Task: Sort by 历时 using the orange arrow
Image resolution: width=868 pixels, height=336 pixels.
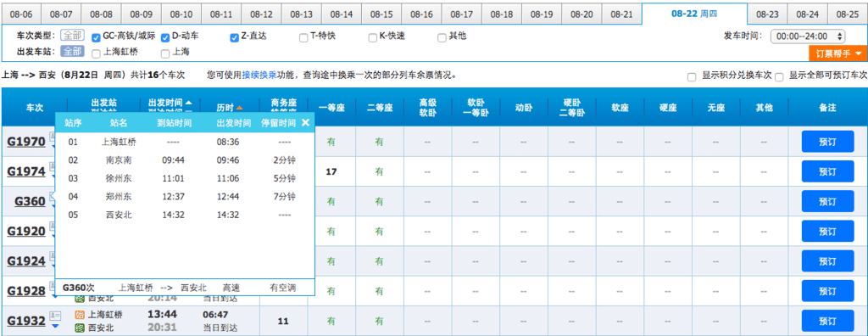Action: click(240, 108)
